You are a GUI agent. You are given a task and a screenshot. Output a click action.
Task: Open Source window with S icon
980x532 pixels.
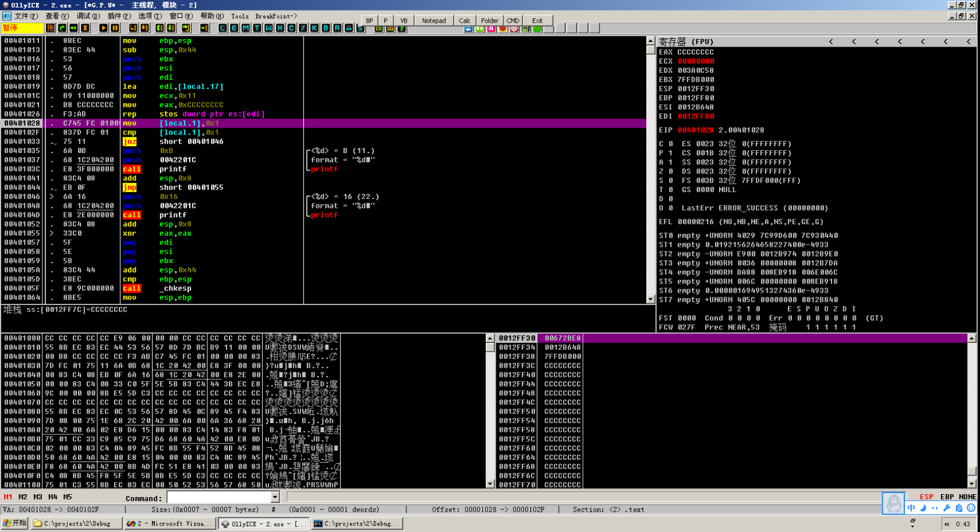[x=360, y=28]
